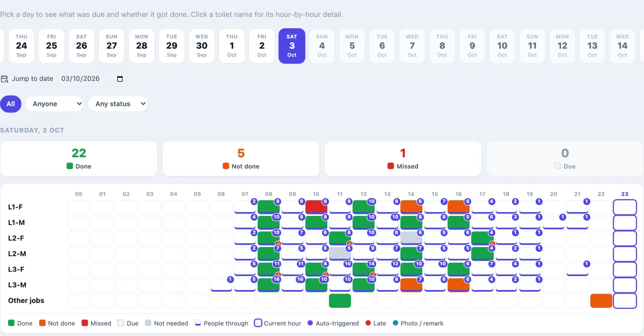Click the current hour cell for Other jobs
This screenshot has height=336, width=644.
coord(625,301)
